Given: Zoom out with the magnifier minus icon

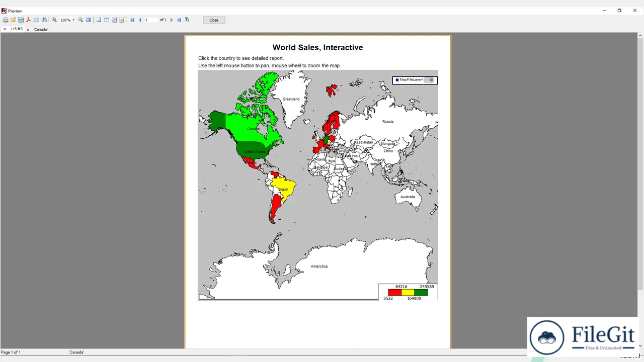Looking at the screenshot, I should 80,20.
